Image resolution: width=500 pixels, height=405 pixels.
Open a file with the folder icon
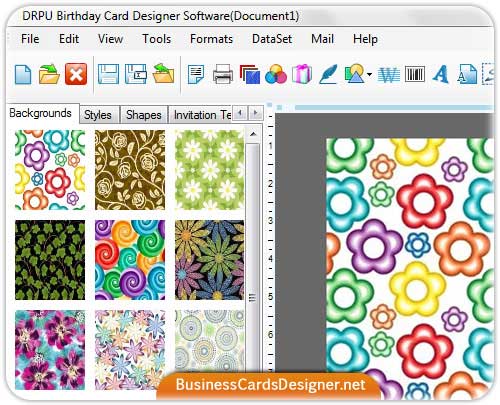pyautogui.click(x=49, y=74)
